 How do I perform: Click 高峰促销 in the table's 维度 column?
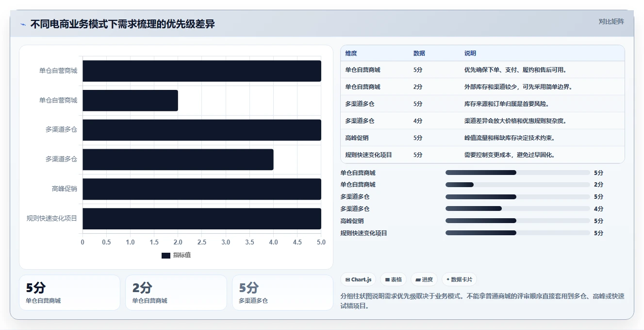(x=357, y=138)
